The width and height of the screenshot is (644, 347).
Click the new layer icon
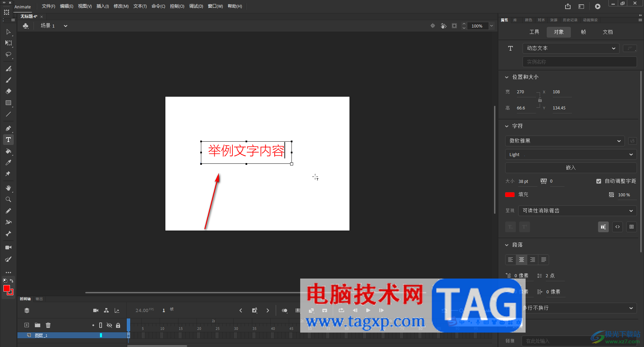point(26,325)
